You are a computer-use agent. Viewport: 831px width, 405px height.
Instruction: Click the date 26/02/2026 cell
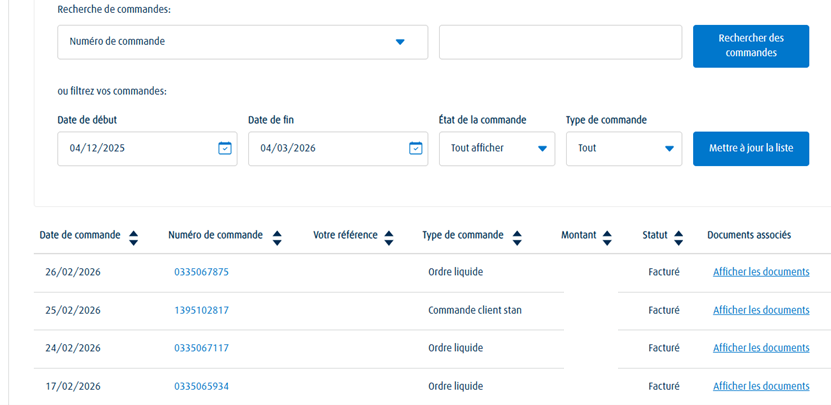click(x=73, y=272)
